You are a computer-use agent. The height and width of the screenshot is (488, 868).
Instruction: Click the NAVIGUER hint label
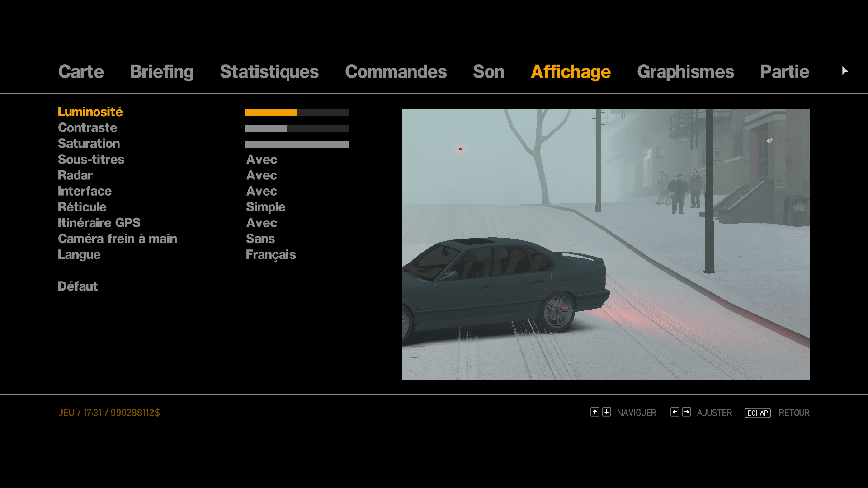[636, 413]
